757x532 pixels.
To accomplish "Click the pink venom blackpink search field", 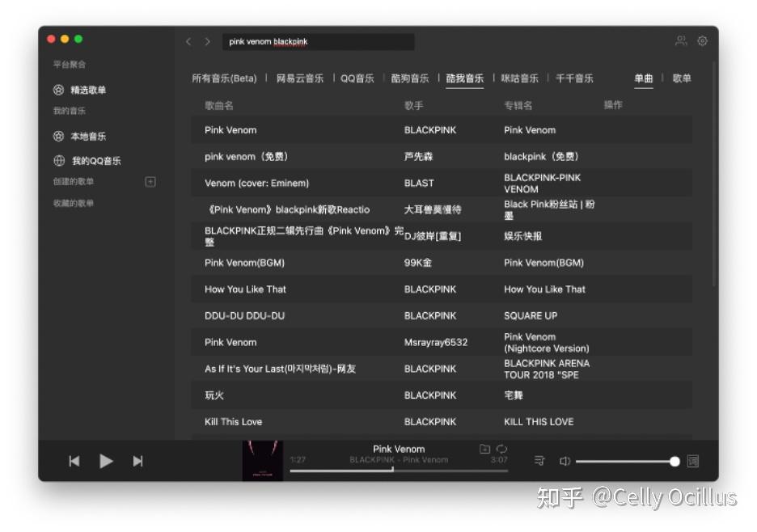I will pyautogui.click(x=318, y=41).
